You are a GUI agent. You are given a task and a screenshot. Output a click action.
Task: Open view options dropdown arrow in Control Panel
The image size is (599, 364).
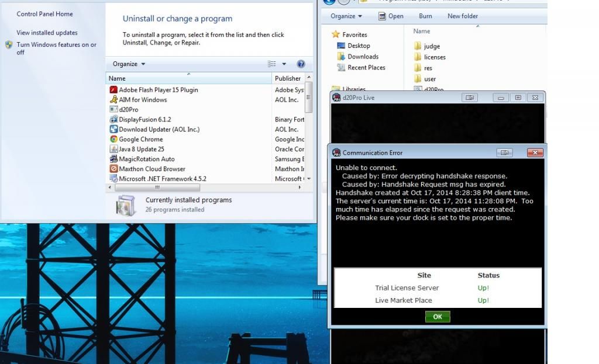pyautogui.click(x=284, y=64)
